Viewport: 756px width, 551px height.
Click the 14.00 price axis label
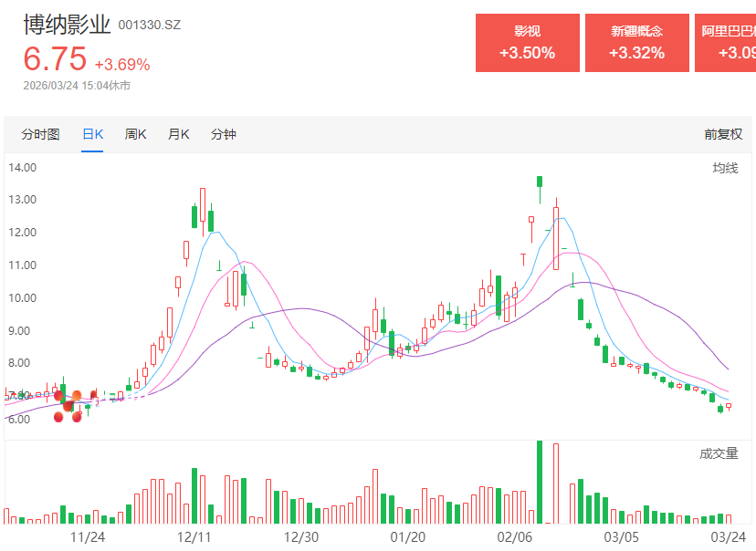pos(22,167)
